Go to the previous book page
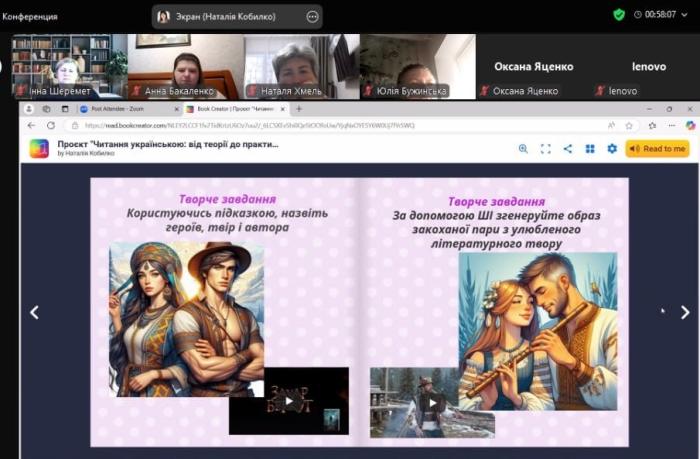Viewport: 700px width, 459px height. pyautogui.click(x=34, y=312)
